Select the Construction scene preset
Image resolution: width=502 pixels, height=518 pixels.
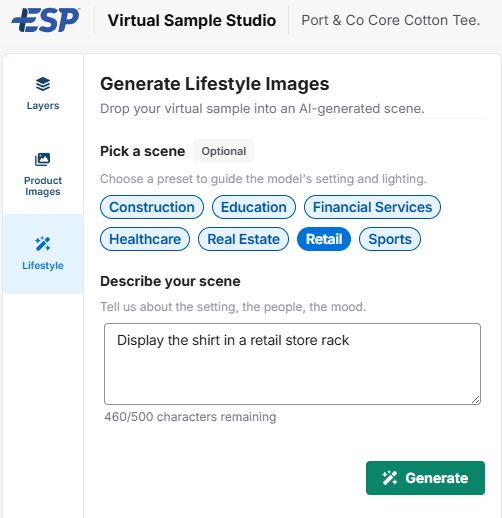click(152, 207)
